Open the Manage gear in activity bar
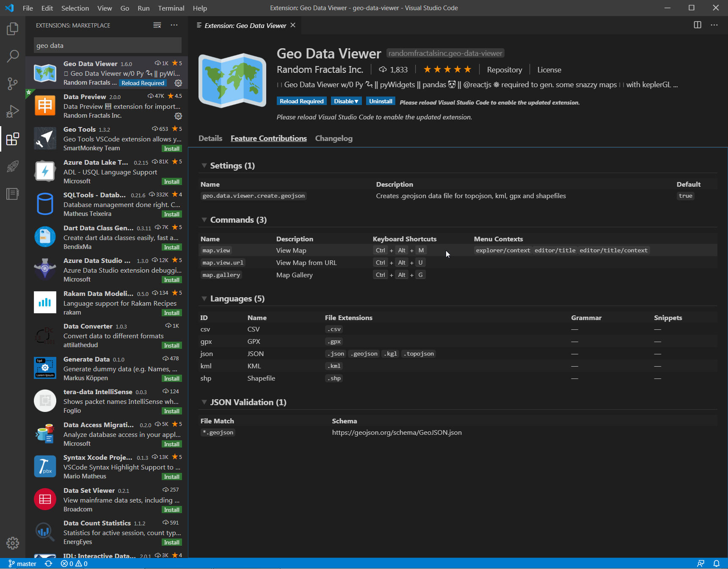Image resolution: width=728 pixels, height=569 pixels. click(13, 543)
